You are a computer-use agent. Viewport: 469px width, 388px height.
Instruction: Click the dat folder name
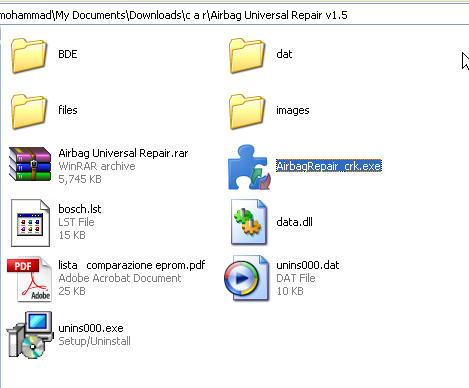284,54
